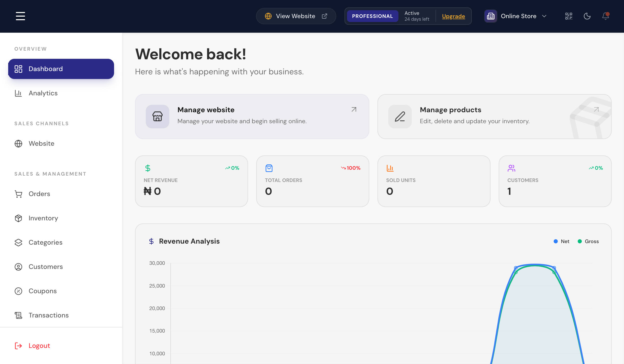Image resolution: width=624 pixels, height=364 pixels.
Task: Open the hamburger menu
Action: (x=20, y=16)
